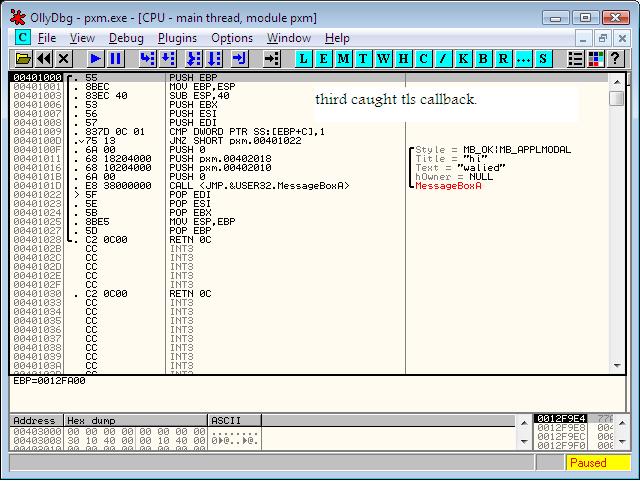640x481 pixels.
Task: Restart program with the rewind icon
Action: 44,59
